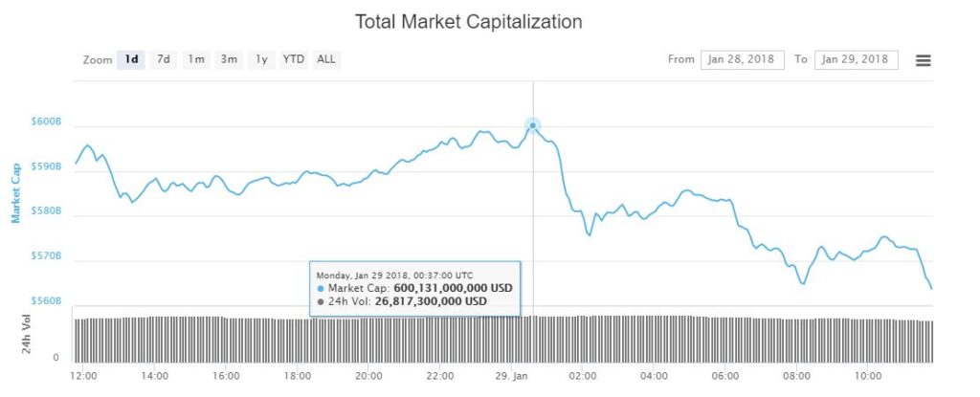The width and height of the screenshot is (980, 397).
Task: Show ALL time range data
Action: 326,59
